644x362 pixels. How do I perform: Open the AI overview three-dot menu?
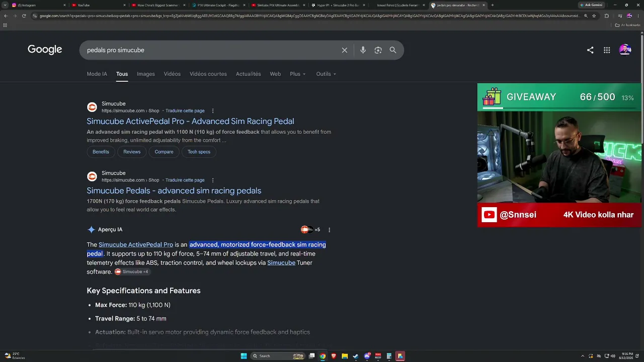pyautogui.click(x=330, y=230)
